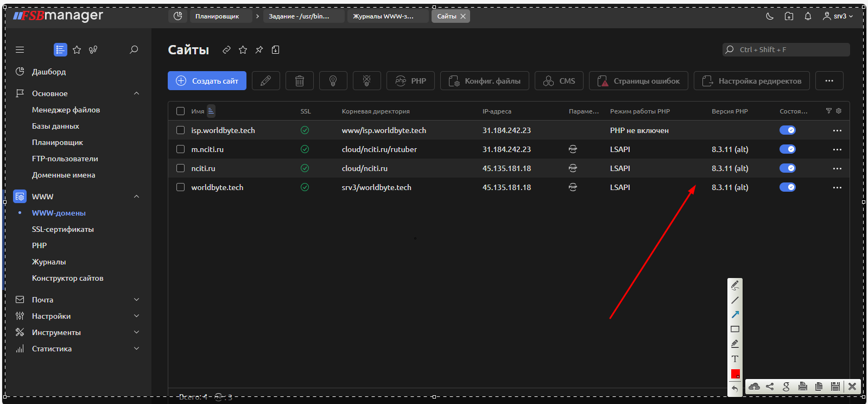Open the Конфиг. файлы button
The height and width of the screenshot is (404, 868).
[484, 81]
